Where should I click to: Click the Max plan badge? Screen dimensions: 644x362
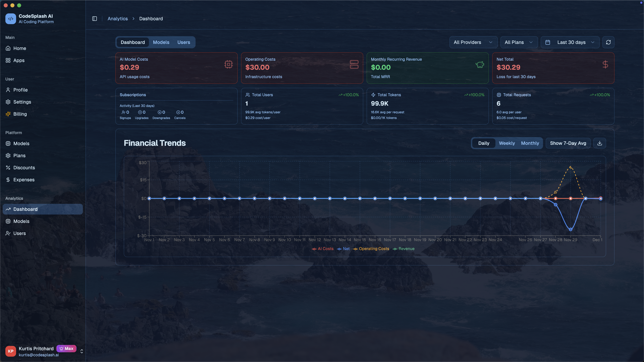pos(66,348)
